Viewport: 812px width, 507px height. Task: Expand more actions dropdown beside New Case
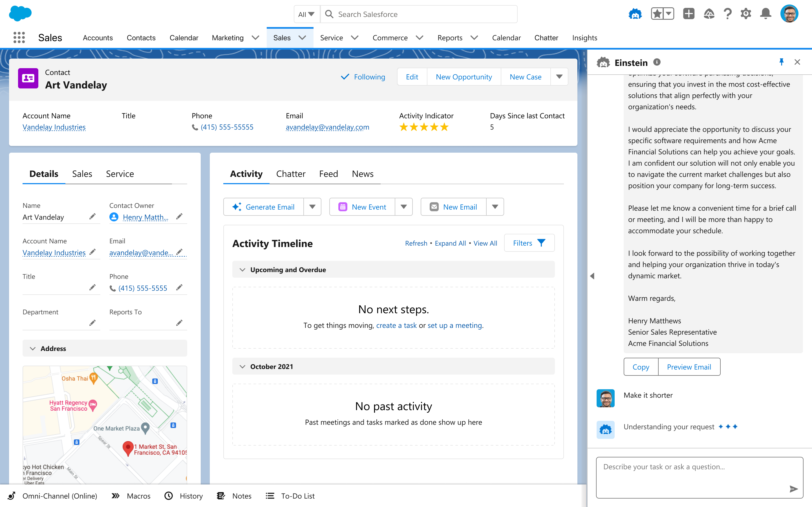pyautogui.click(x=559, y=77)
